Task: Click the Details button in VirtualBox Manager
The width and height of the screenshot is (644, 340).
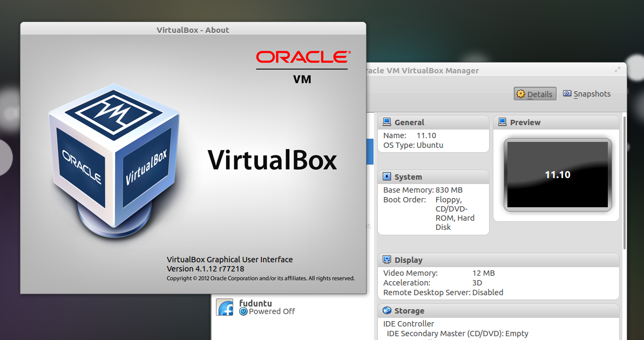Action: click(x=535, y=94)
